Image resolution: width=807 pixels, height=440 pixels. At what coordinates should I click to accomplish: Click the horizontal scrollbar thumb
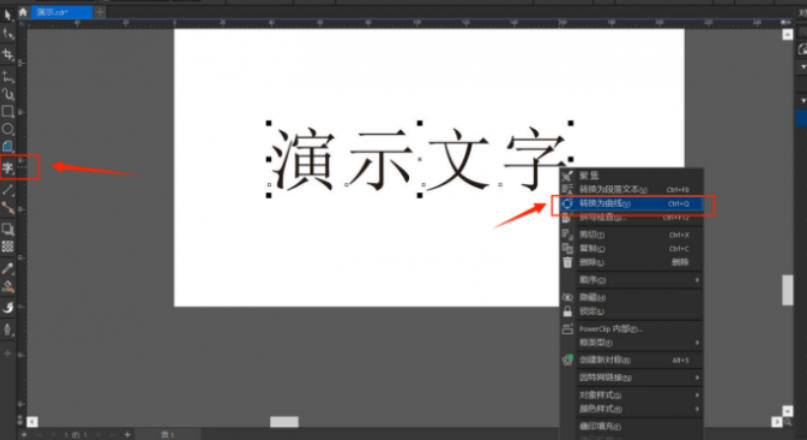(x=284, y=422)
